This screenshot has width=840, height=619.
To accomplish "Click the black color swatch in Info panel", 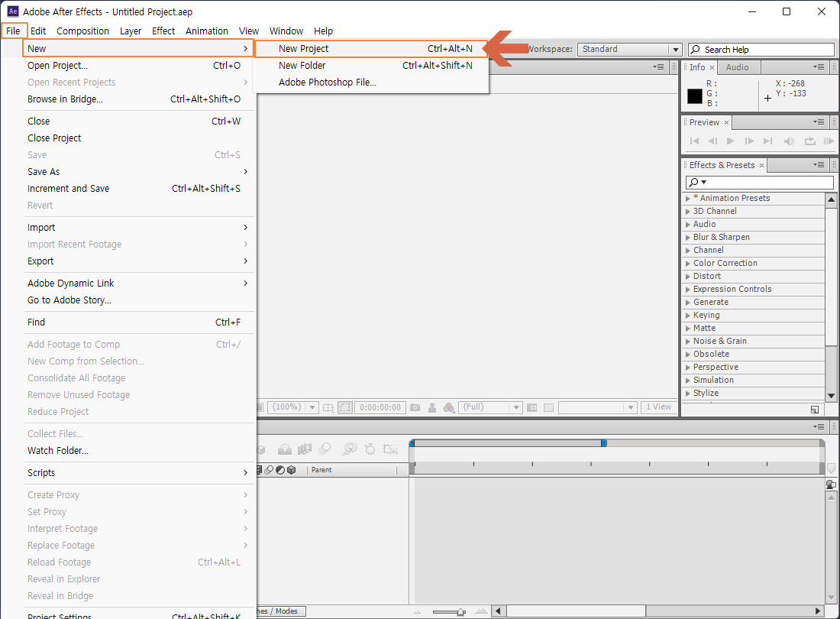I will point(695,96).
